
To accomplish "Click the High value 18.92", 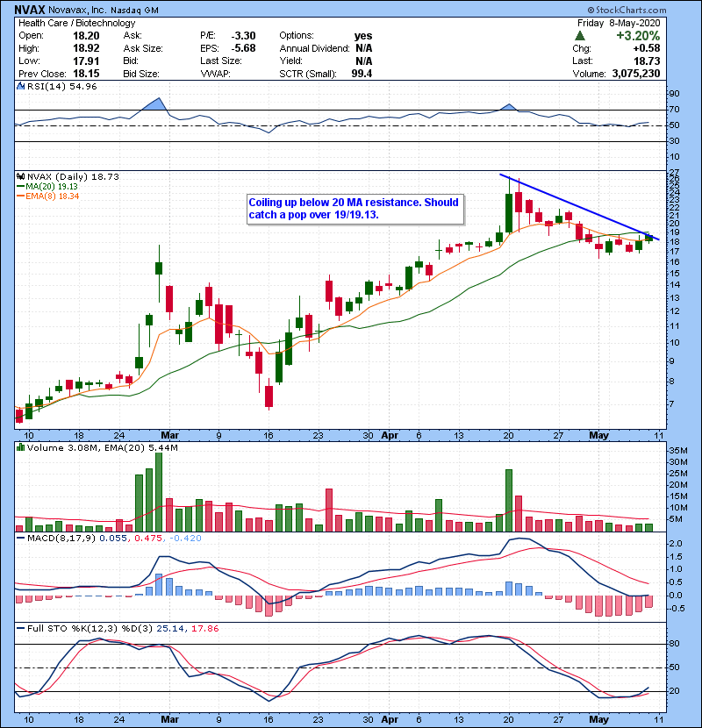I will click(x=86, y=48).
